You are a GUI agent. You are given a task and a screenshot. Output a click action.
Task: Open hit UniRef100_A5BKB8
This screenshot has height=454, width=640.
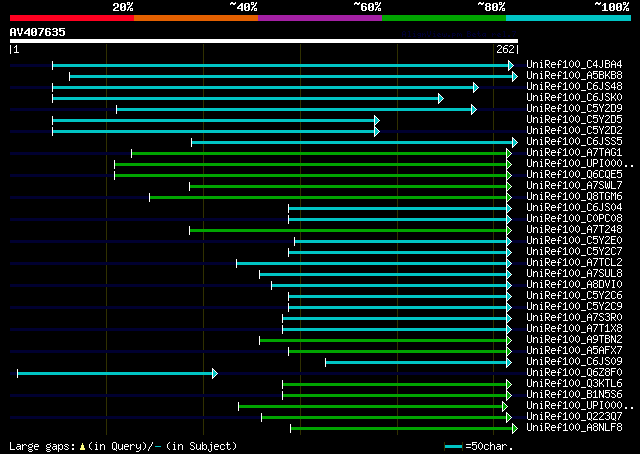(574, 76)
